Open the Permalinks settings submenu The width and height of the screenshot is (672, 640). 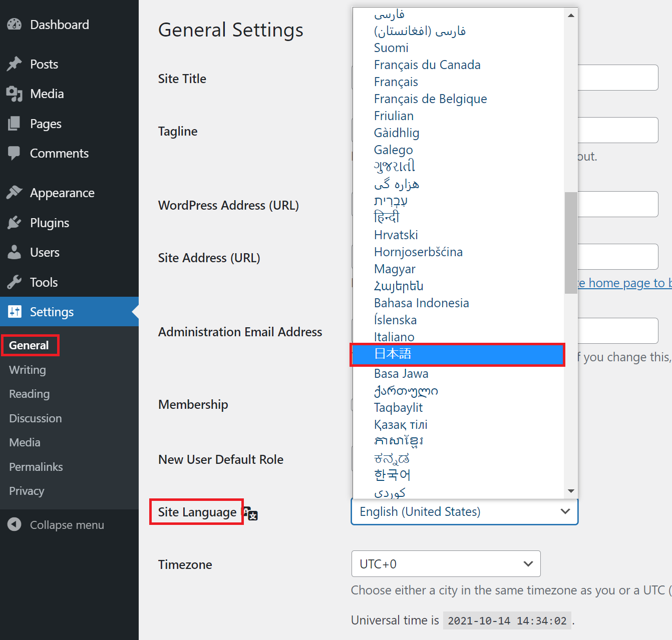pos(36,467)
